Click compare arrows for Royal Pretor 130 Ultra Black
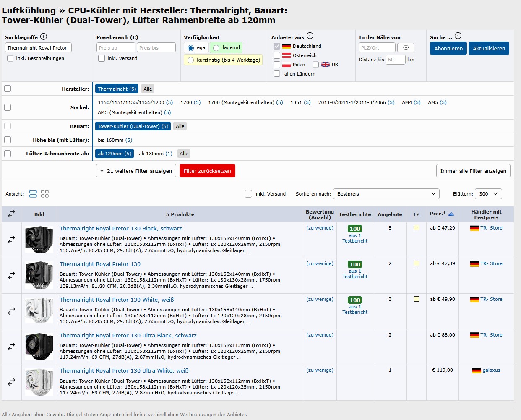The height and width of the screenshot is (420, 521). click(x=11, y=347)
